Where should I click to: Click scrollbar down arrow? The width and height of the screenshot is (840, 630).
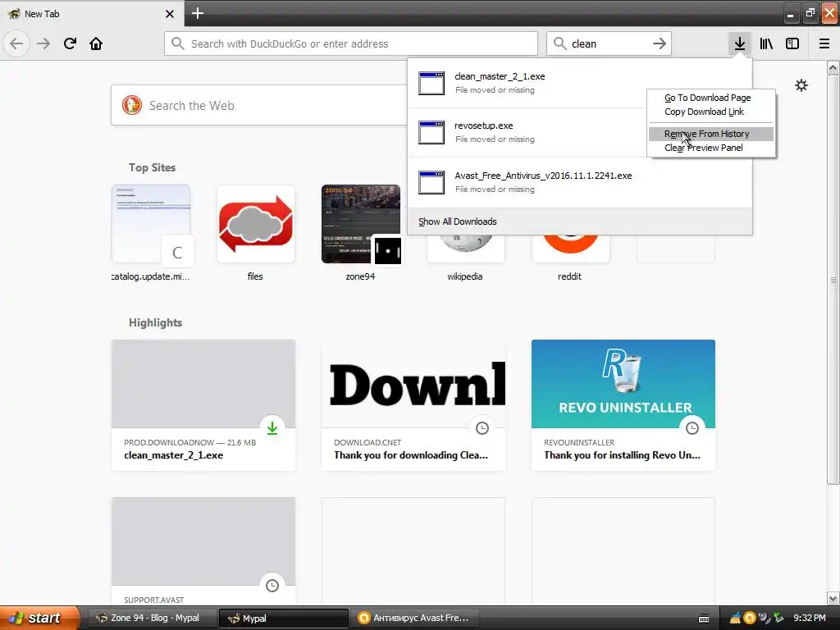click(x=833, y=598)
